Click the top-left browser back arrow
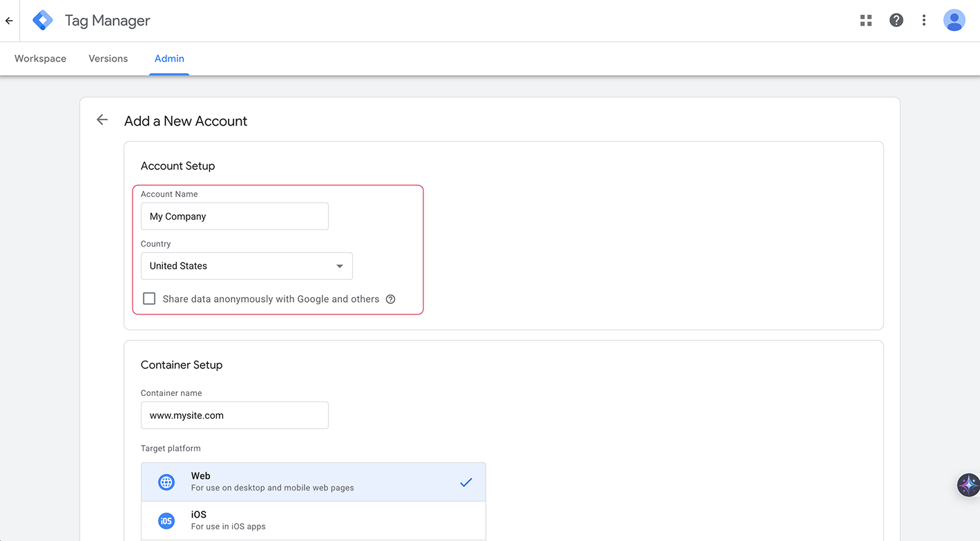980x541 pixels. pos(9,21)
